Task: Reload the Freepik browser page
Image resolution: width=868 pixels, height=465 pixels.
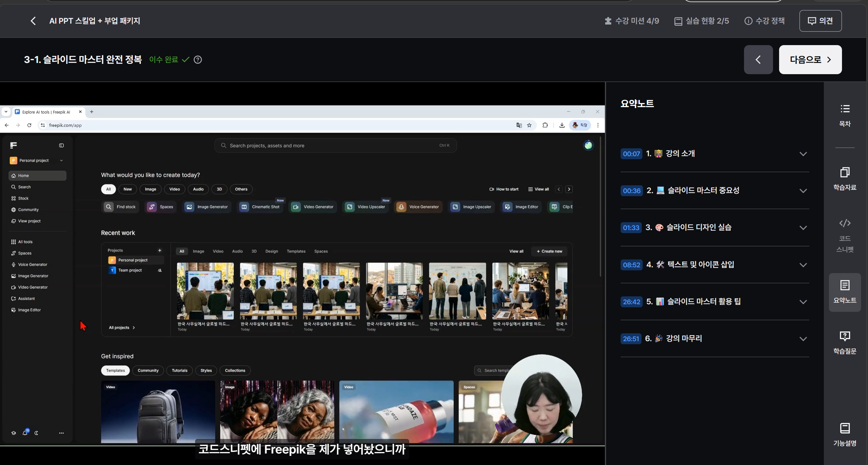Action: (x=29, y=125)
